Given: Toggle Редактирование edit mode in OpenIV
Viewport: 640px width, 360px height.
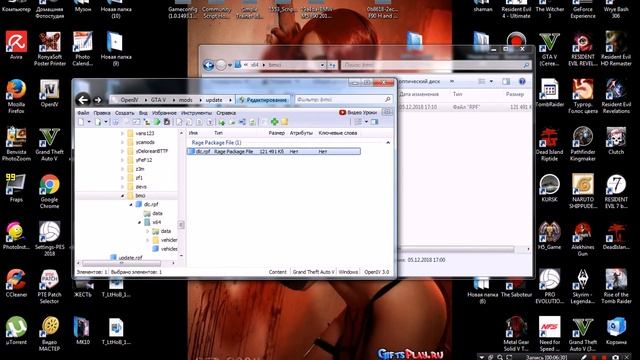Looking at the screenshot, I should tap(263, 100).
